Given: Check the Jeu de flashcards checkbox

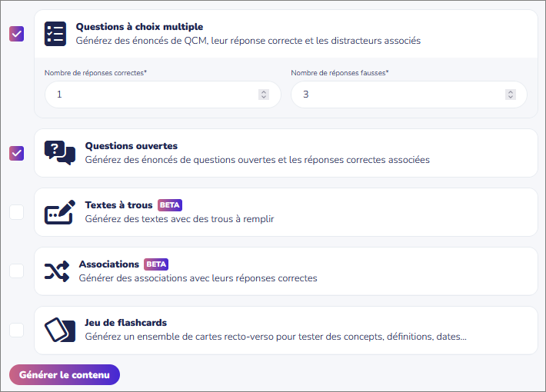Looking at the screenshot, I should tap(16, 330).
